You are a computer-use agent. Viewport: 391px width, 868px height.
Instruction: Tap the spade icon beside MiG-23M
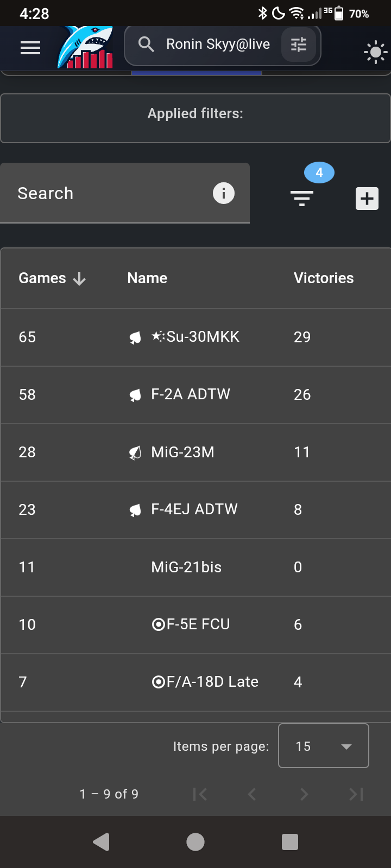tap(135, 452)
